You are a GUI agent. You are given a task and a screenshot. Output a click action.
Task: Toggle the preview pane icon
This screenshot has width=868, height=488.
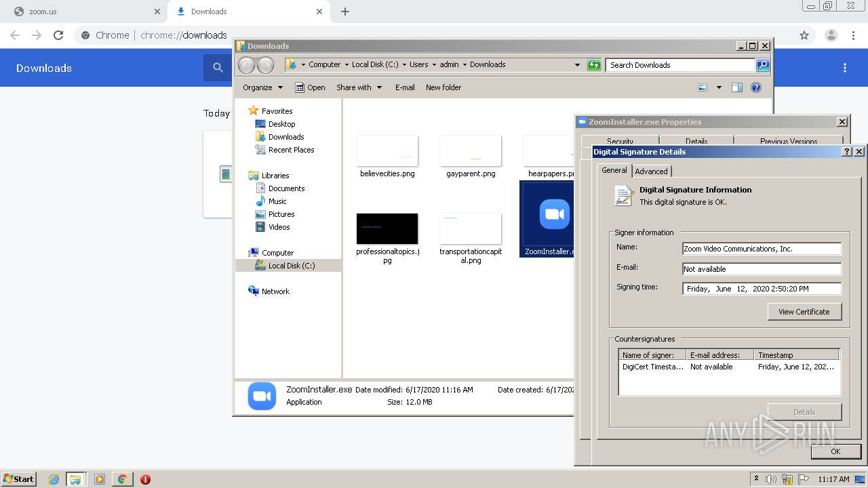[737, 87]
